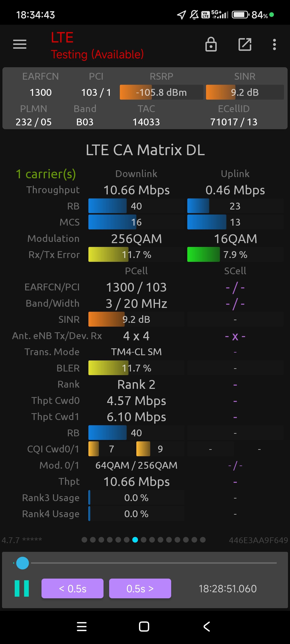
Task: Tap the Android home button
Action: tap(144, 626)
